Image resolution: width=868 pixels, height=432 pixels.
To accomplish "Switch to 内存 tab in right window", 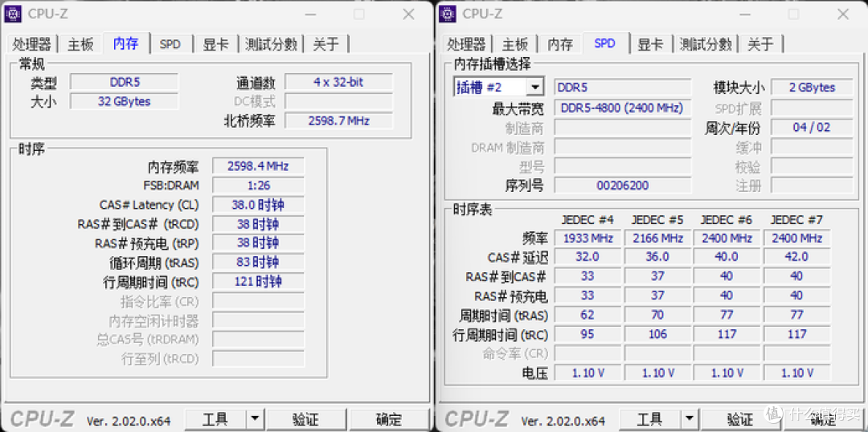I will (560, 44).
